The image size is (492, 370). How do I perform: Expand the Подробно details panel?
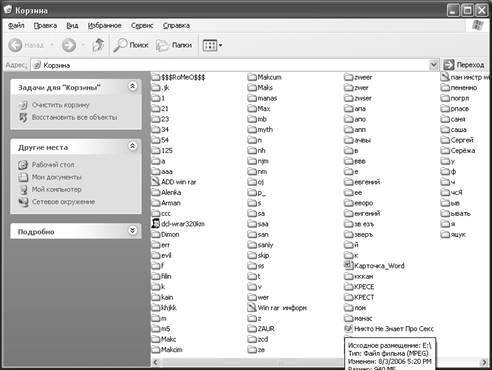(x=132, y=230)
